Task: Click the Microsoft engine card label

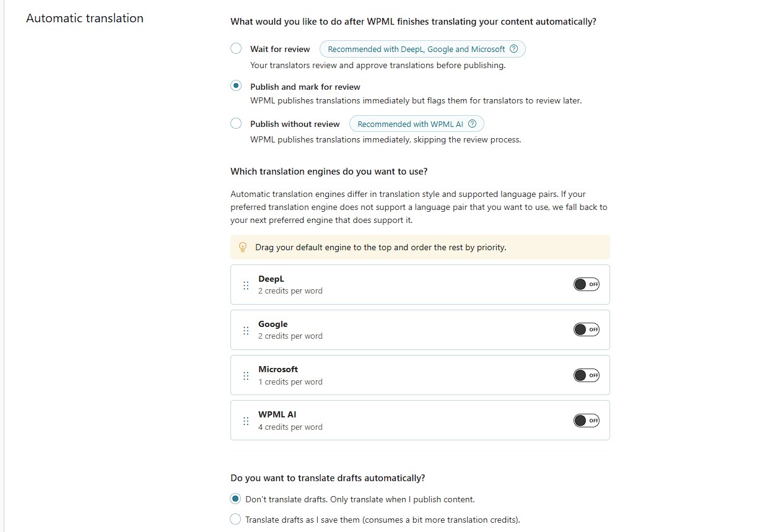Action: point(278,369)
